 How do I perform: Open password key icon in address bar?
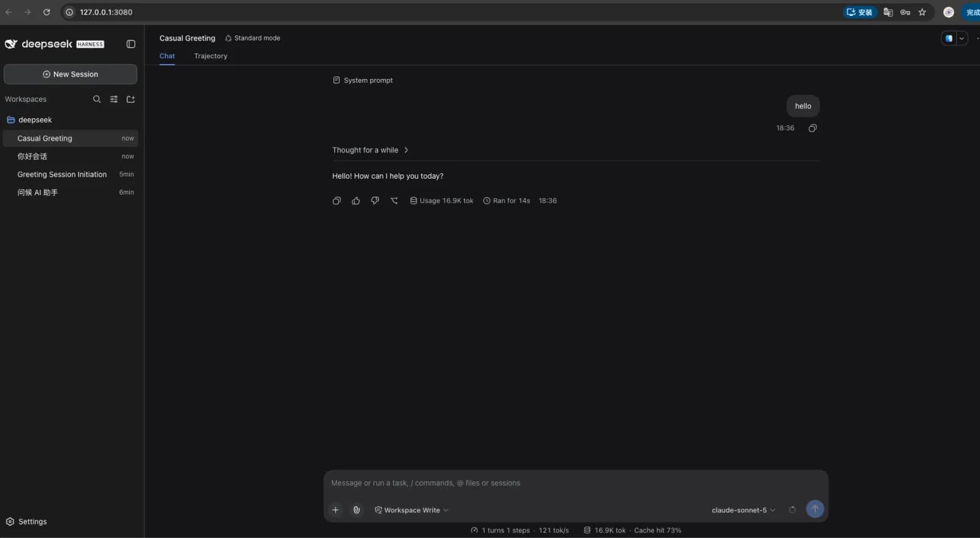click(905, 12)
